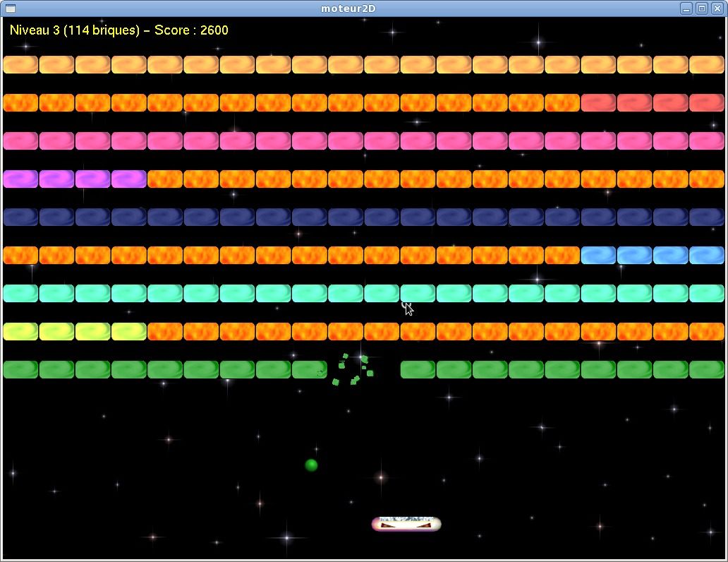The width and height of the screenshot is (728, 562).
Task: Click the green ball below the bricks
Action: 311,465
